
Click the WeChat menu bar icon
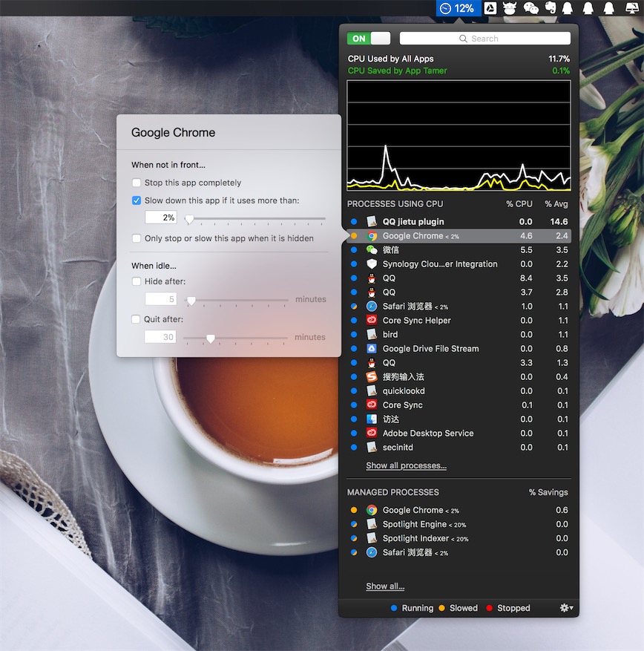pyautogui.click(x=530, y=8)
